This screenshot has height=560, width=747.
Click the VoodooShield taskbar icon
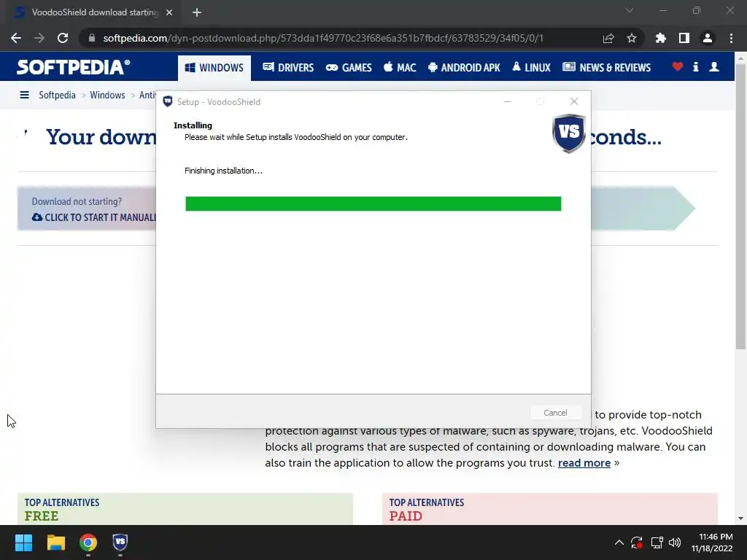click(120, 542)
